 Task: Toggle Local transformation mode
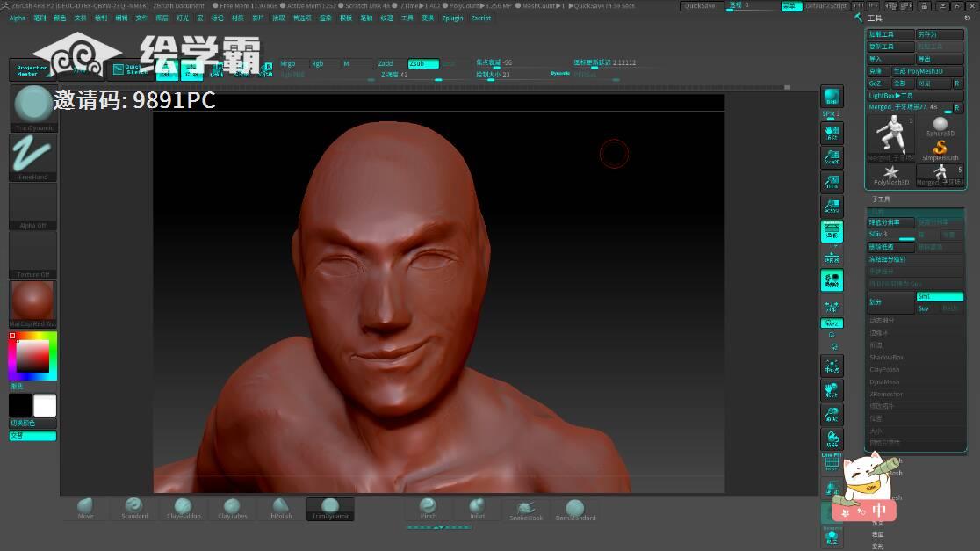(832, 280)
